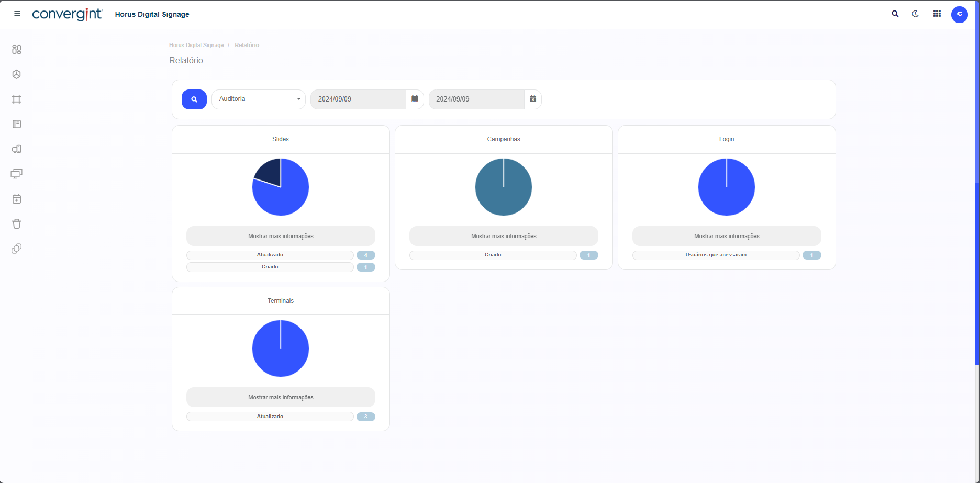Click the blue search report button
This screenshot has height=483, width=980.
click(x=194, y=99)
